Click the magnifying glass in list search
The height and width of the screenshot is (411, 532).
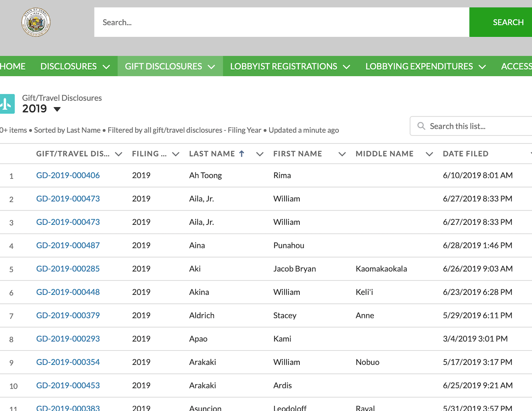(x=421, y=126)
